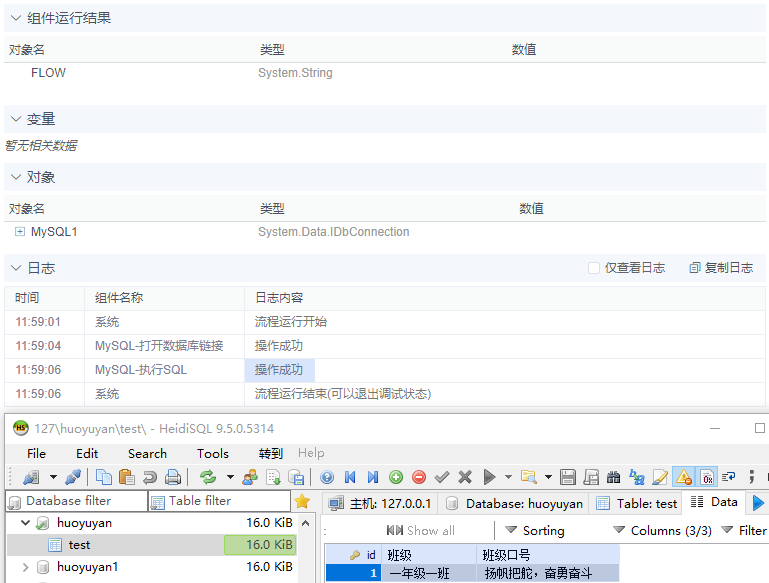769x583 pixels.
Task: Collapse the 组件运行结果 section
Action: pyautogui.click(x=16, y=18)
